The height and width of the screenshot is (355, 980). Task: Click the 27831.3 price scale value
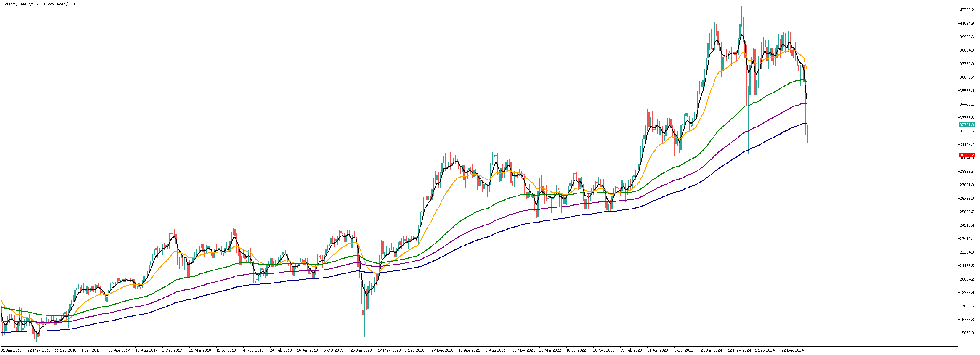[x=967, y=185]
